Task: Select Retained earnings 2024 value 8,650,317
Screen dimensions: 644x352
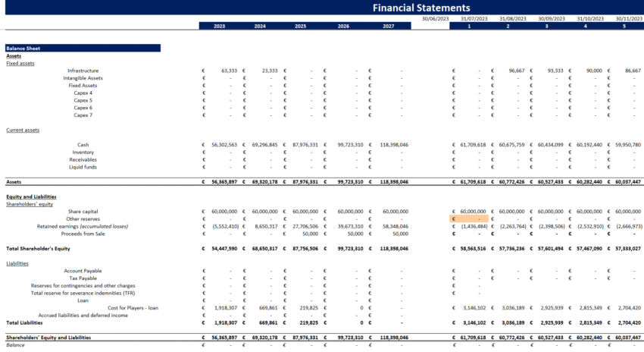Action: click(x=266, y=226)
